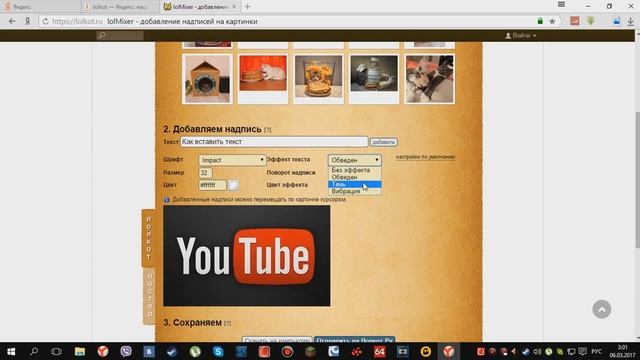Reload the page with the refresh icon
This screenshot has width=640, height=360.
coord(45,21)
